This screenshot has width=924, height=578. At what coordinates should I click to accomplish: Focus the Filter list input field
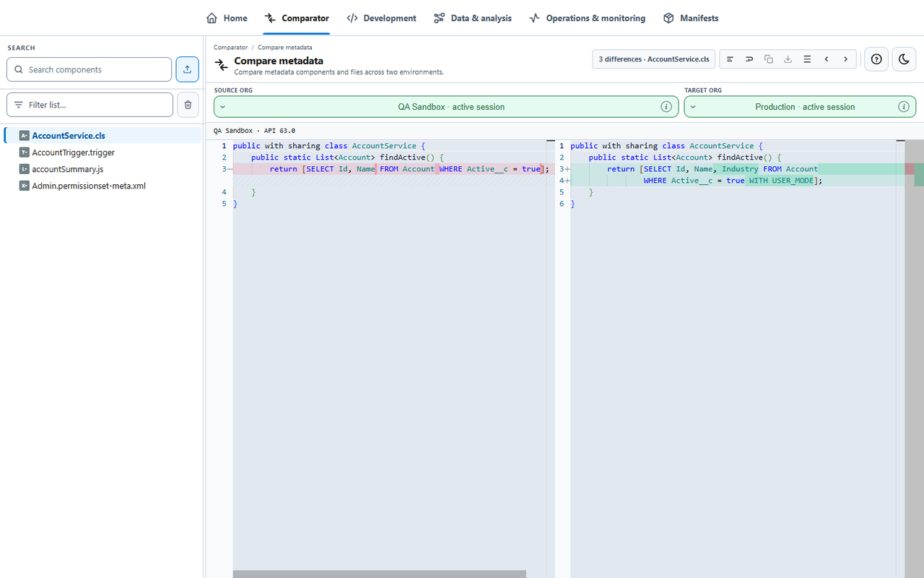click(90, 105)
